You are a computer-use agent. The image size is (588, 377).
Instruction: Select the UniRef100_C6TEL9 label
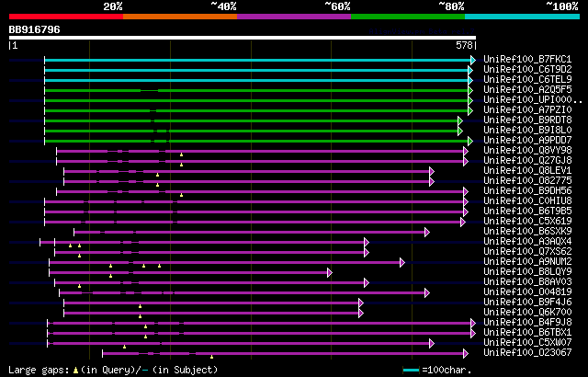tap(527, 79)
